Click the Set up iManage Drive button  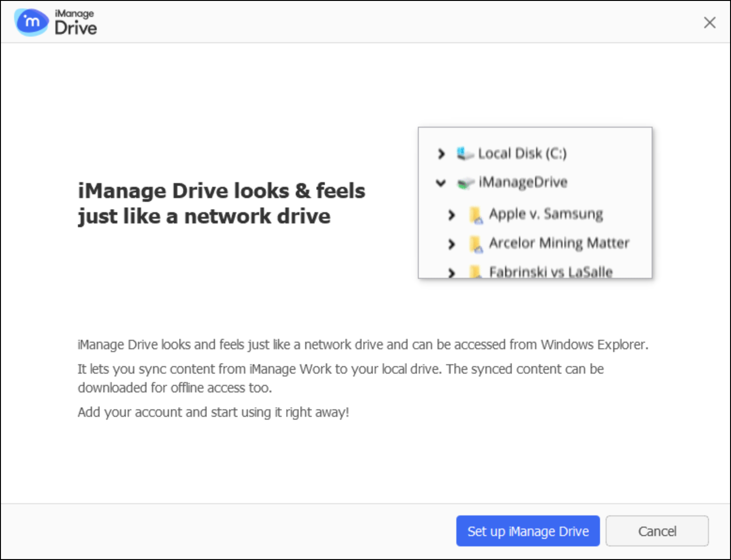point(527,531)
